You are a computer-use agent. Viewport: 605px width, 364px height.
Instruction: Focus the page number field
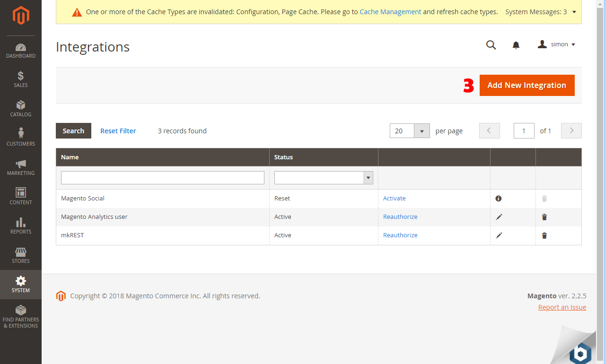(524, 131)
